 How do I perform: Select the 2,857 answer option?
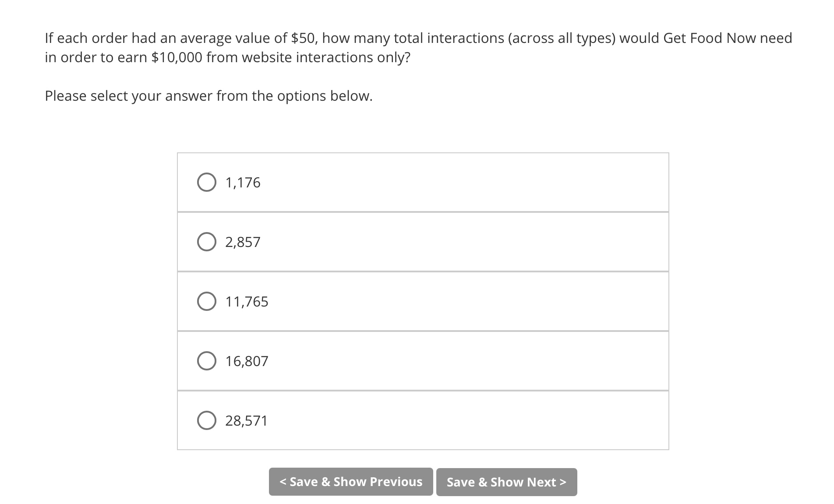[207, 241]
